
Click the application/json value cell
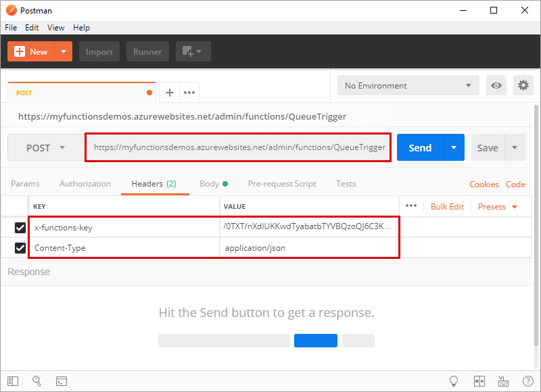click(309, 248)
